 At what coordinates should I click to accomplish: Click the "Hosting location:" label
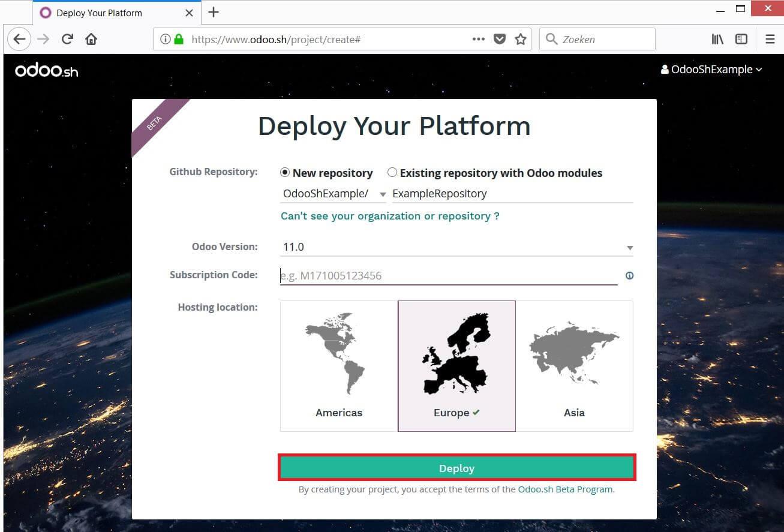pos(218,307)
